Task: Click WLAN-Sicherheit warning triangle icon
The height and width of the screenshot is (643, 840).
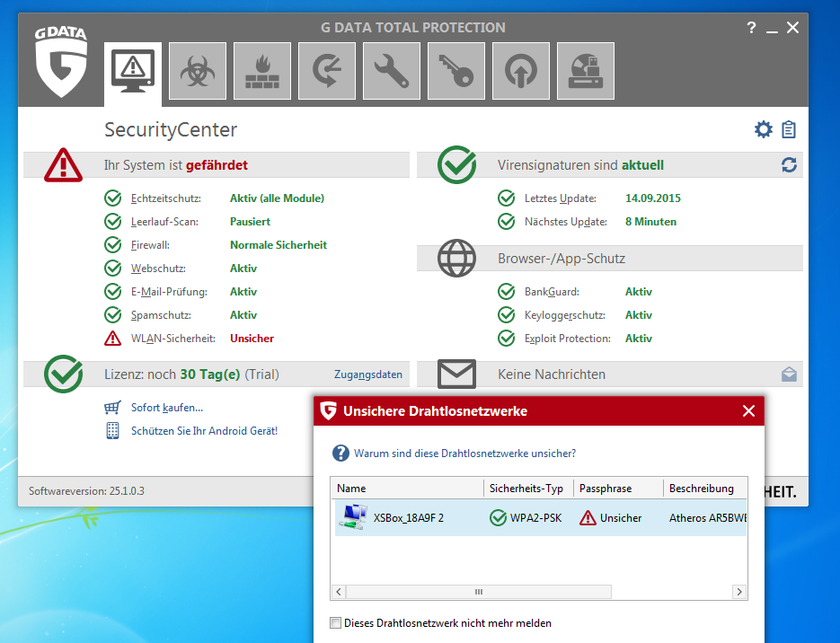Action: [x=112, y=339]
